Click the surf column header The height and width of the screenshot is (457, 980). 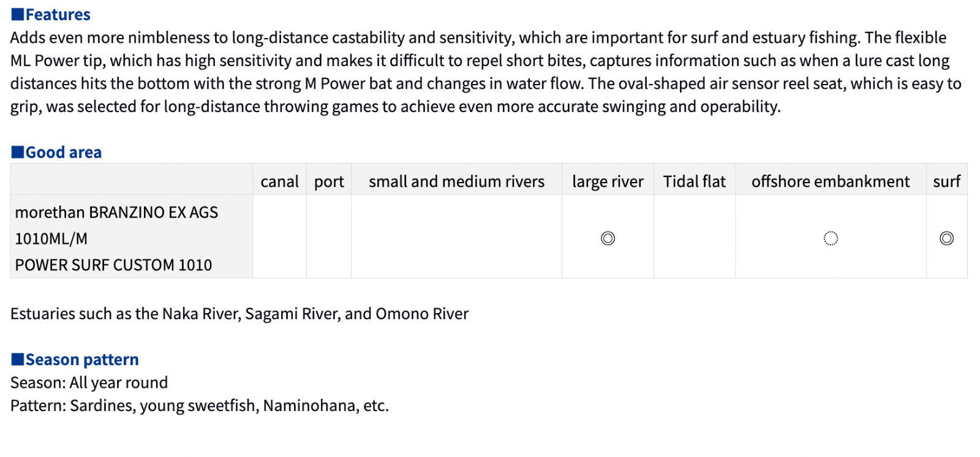point(946,181)
